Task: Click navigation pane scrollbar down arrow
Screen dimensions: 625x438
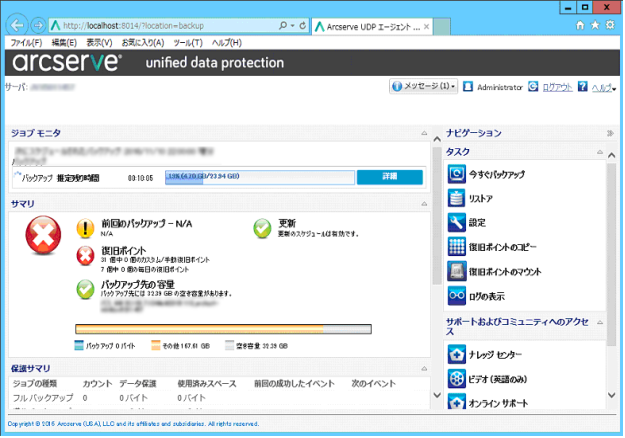Action: 611,395
